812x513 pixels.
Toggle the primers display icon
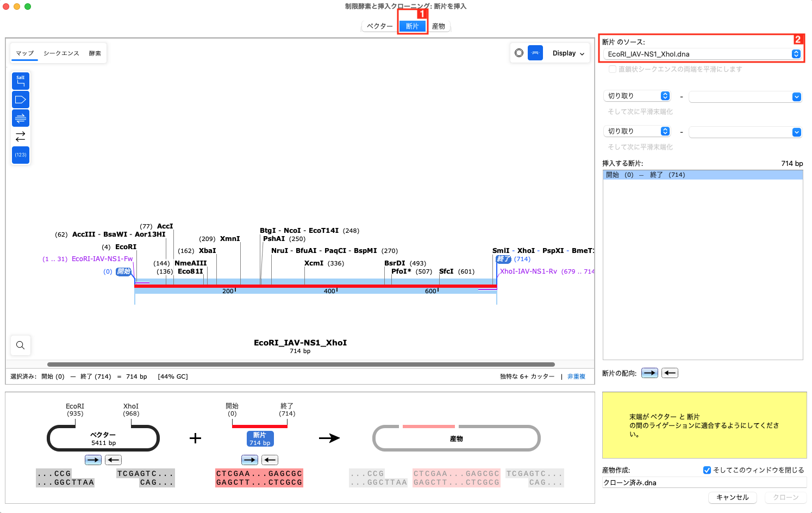pos(21,118)
